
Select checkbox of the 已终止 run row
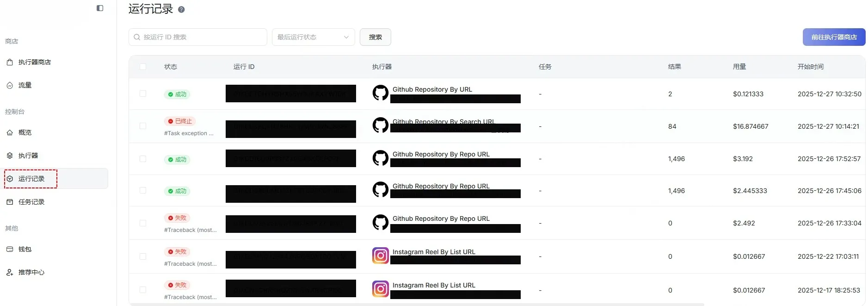(143, 126)
